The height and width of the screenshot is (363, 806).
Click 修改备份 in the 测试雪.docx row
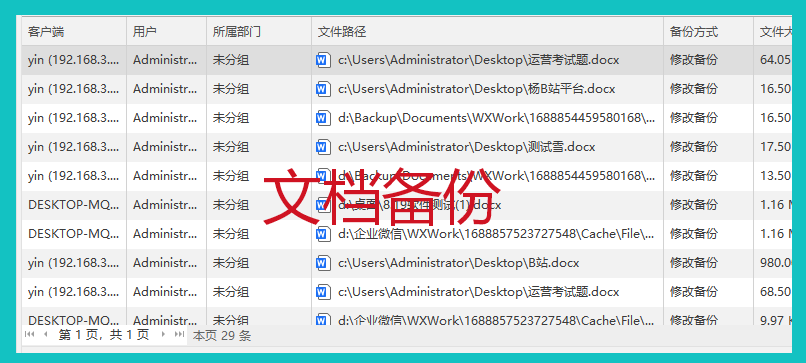(x=694, y=148)
